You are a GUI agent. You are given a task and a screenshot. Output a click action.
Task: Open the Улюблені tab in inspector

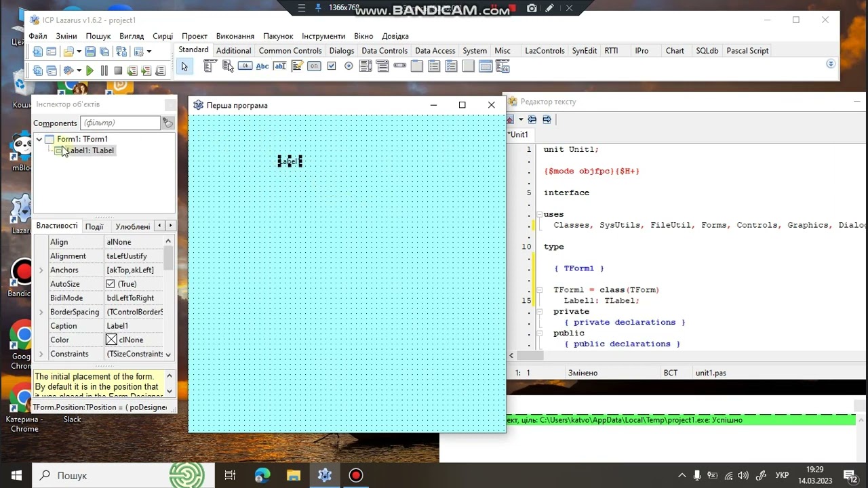133,226
